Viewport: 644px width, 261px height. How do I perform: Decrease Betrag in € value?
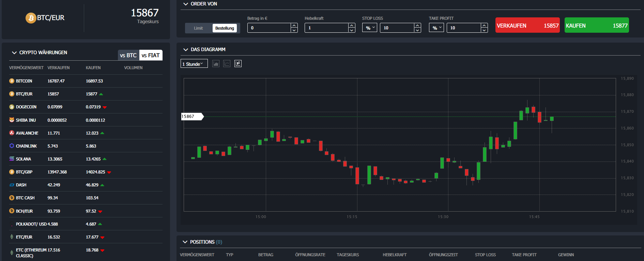coord(294,30)
